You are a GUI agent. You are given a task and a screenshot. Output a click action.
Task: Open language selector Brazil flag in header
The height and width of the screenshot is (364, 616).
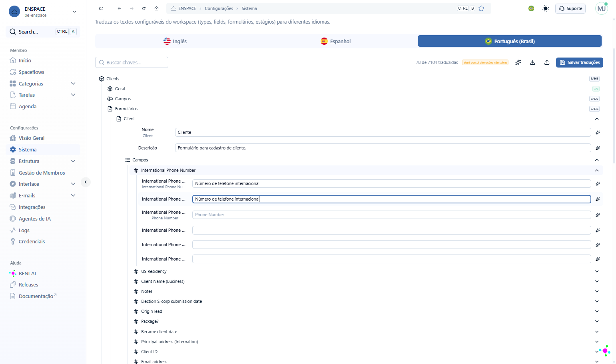pos(531,8)
